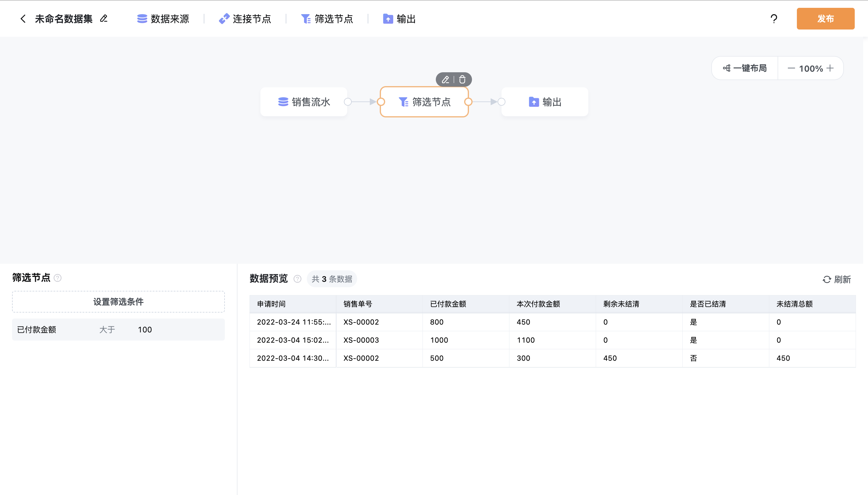Open the 已付款金额 大于 100 condition
This screenshot has height=495, width=868.
click(118, 329)
